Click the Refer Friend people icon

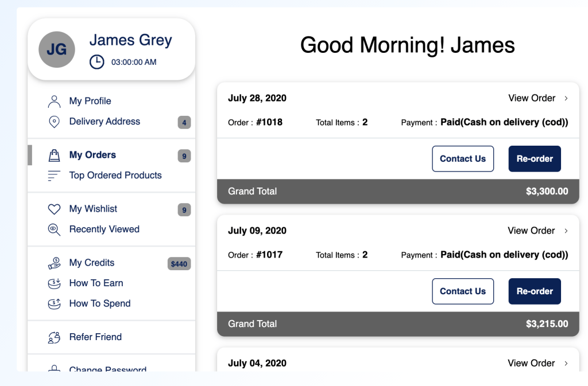[54, 337]
